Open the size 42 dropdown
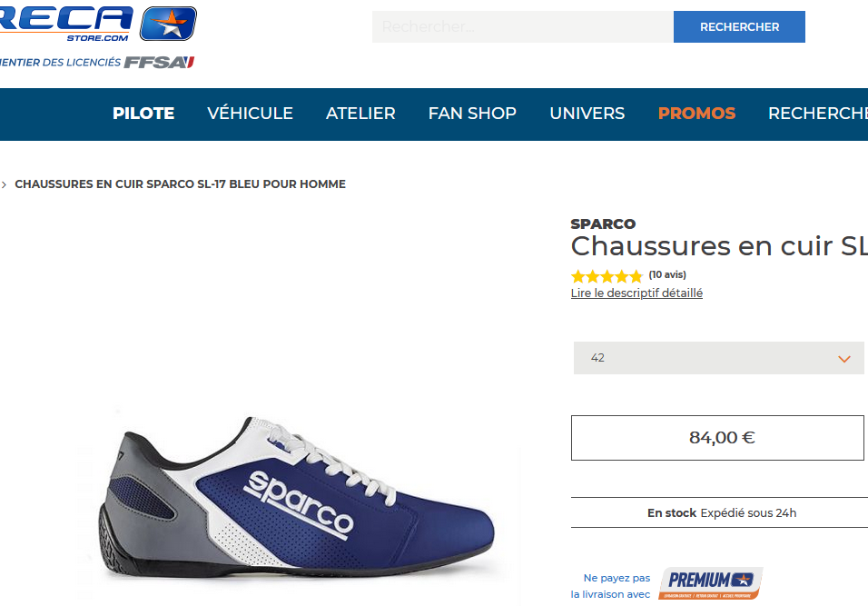Viewport: 868px width, 606px height. point(718,358)
